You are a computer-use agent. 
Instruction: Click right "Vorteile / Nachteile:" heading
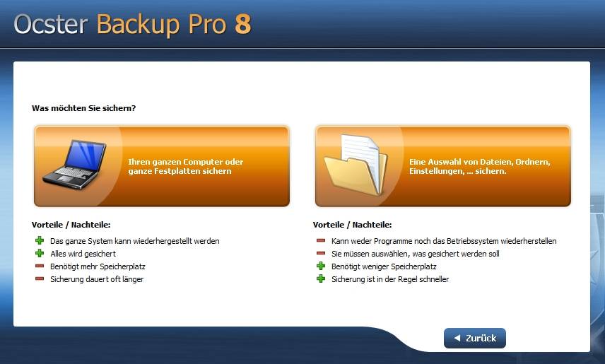[x=352, y=225]
